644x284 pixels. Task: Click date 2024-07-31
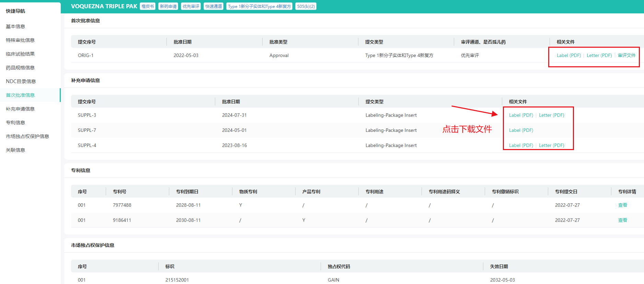[x=234, y=115]
